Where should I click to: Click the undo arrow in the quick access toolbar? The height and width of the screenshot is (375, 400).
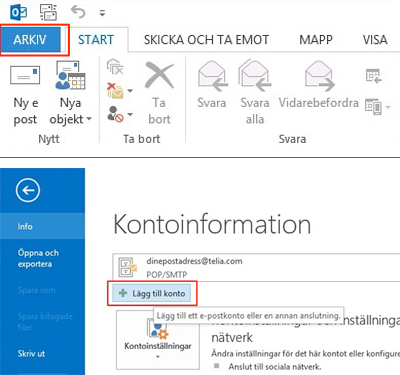pyautogui.click(x=78, y=13)
